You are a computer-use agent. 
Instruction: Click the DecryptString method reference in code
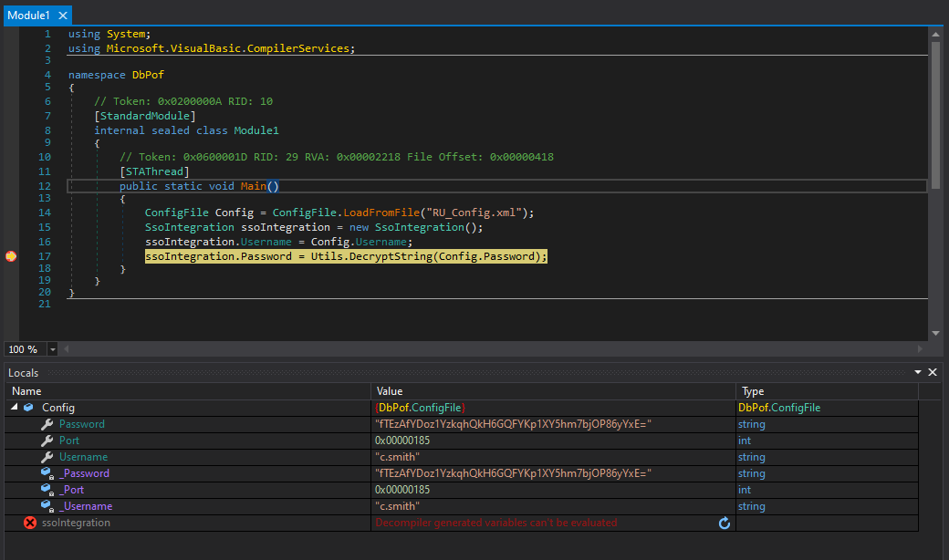click(x=391, y=257)
